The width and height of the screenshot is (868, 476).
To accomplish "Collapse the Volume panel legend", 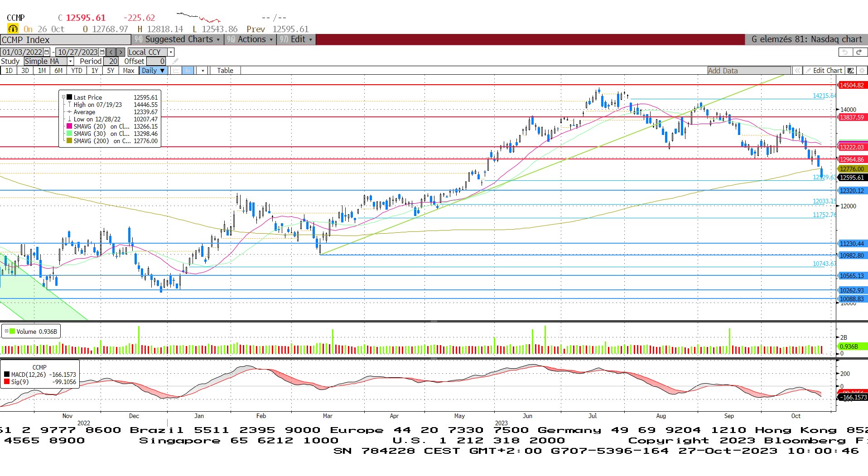I will click(6, 331).
